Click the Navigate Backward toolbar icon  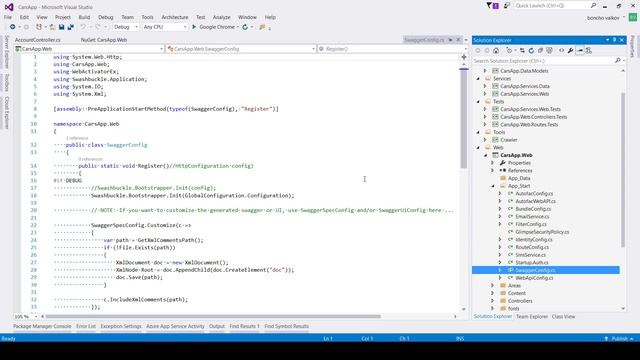click(13, 27)
